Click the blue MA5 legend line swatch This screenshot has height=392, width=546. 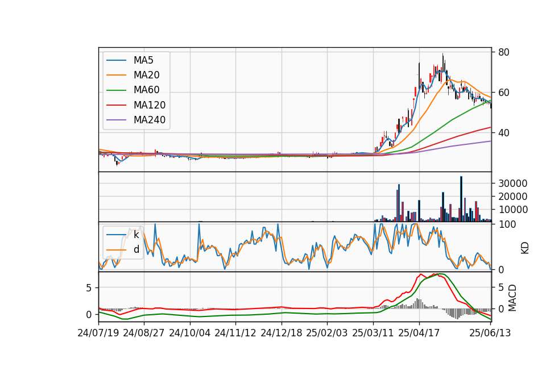(x=116, y=60)
